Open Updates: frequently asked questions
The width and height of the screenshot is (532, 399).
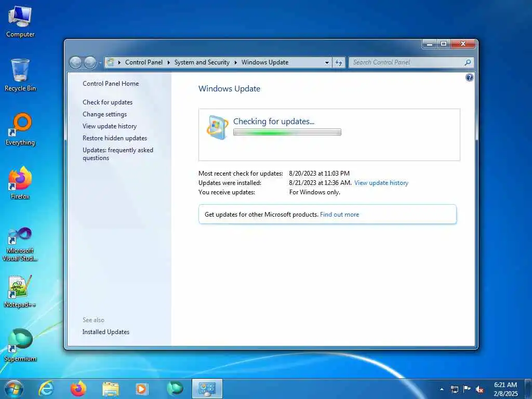118,154
